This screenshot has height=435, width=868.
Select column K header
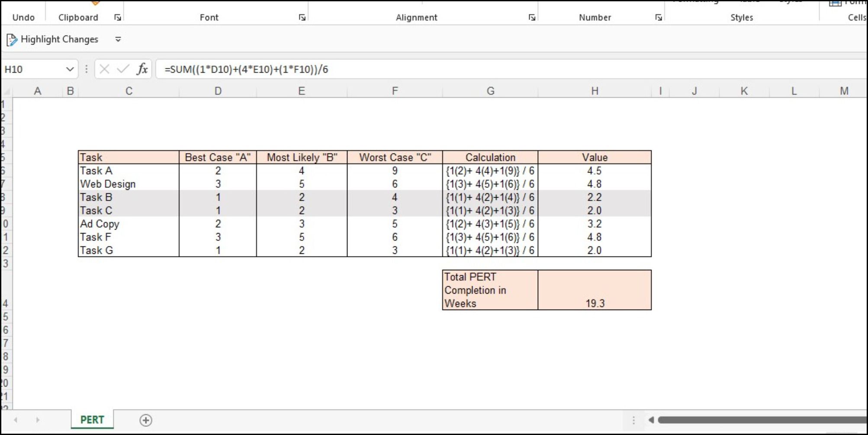click(744, 91)
